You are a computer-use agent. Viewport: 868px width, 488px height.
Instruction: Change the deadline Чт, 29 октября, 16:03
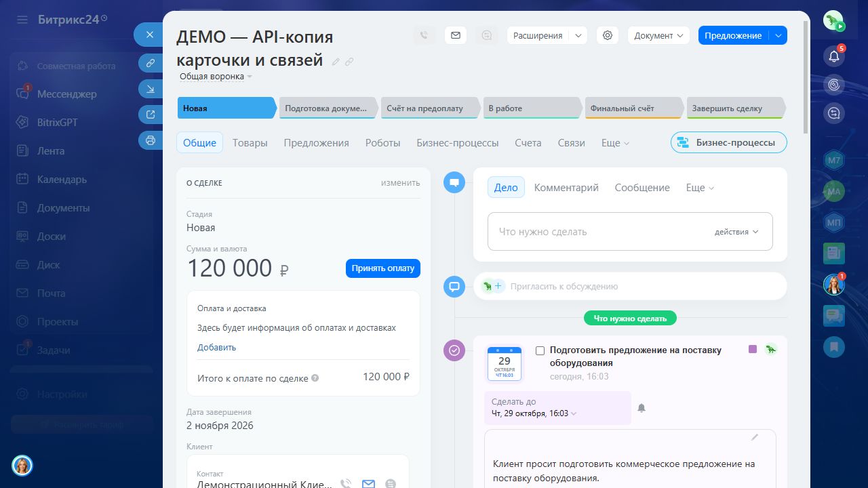tap(534, 413)
